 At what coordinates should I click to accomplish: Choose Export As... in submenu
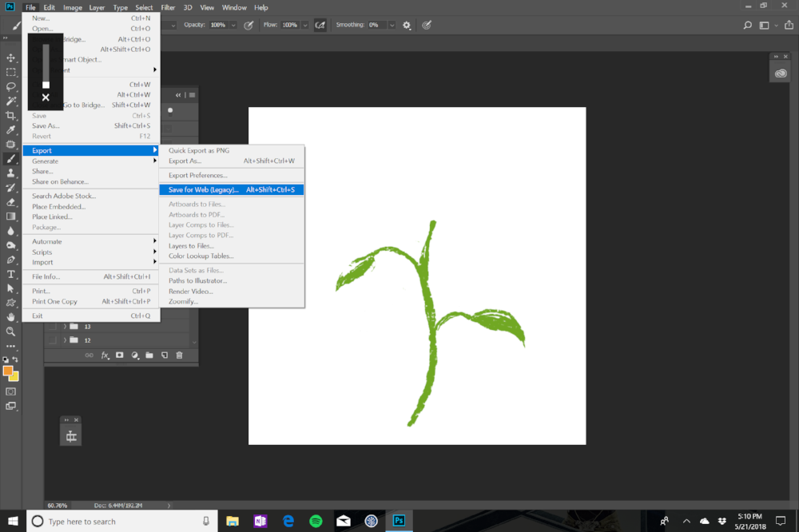pyautogui.click(x=232, y=161)
